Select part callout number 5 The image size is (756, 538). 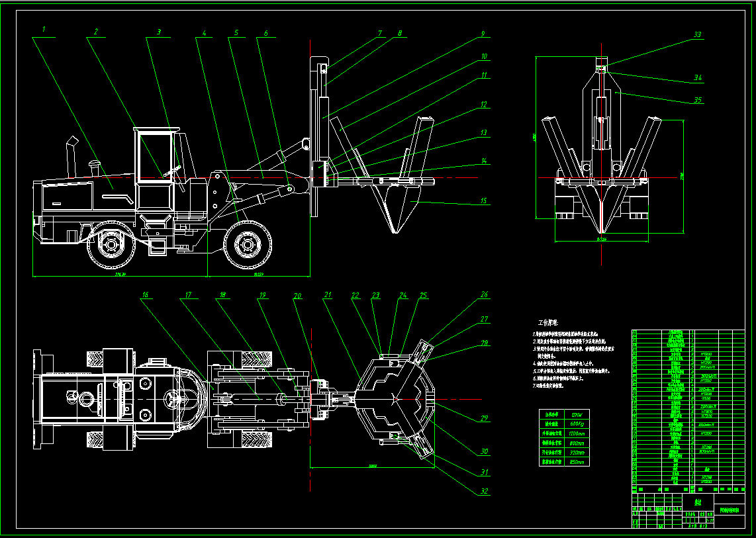pyautogui.click(x=236, y=32)
